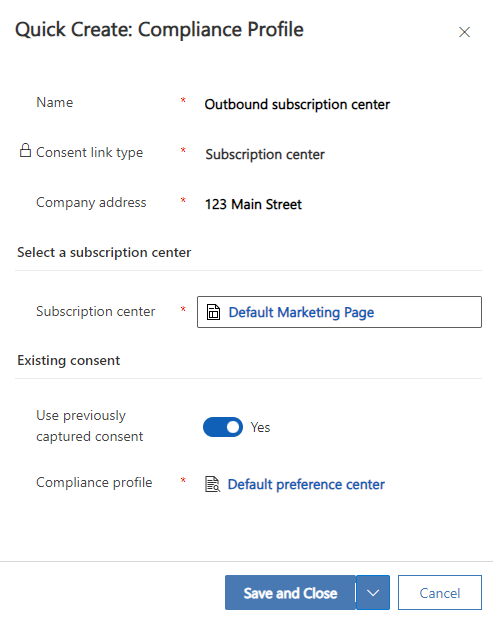This screenshot has width=493, height=617.
Task: Click the Existing consent section heading
Action: point(68,360)
